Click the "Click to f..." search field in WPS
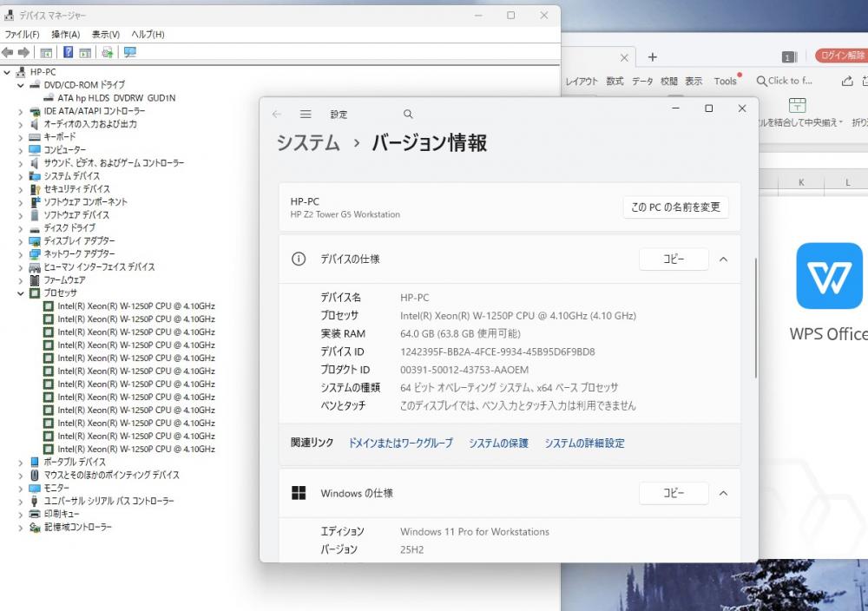This screenshot has width=868, height=611. (x=785, y=81)
